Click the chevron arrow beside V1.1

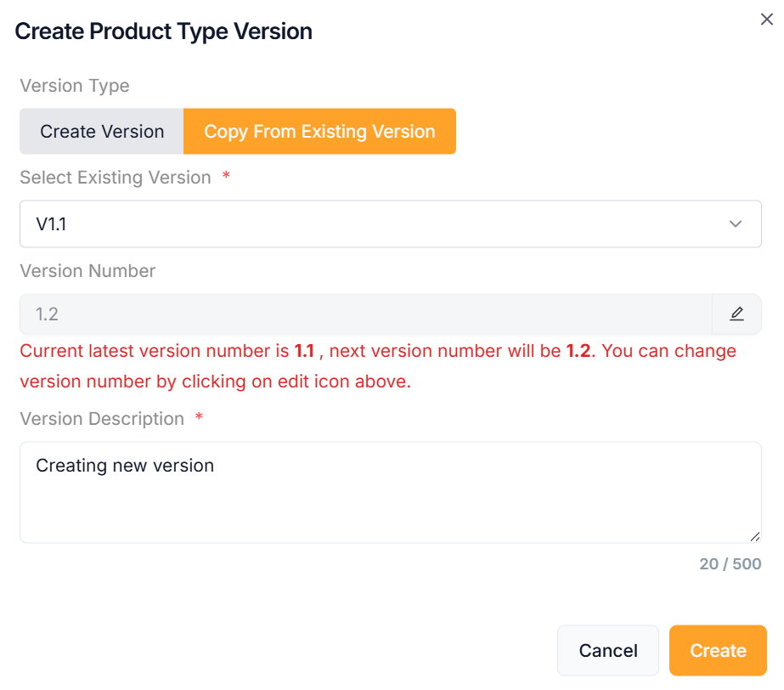pos(736,224)
